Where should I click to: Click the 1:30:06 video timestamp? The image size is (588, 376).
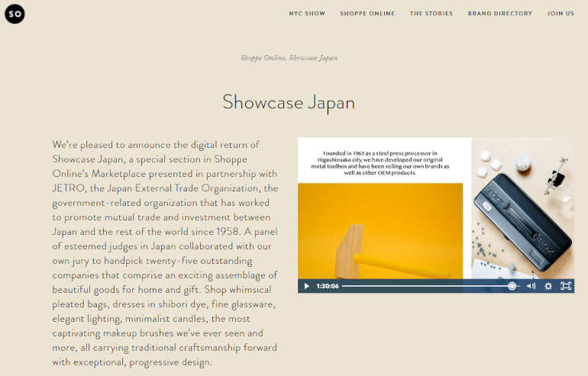(x=328, y=286)
